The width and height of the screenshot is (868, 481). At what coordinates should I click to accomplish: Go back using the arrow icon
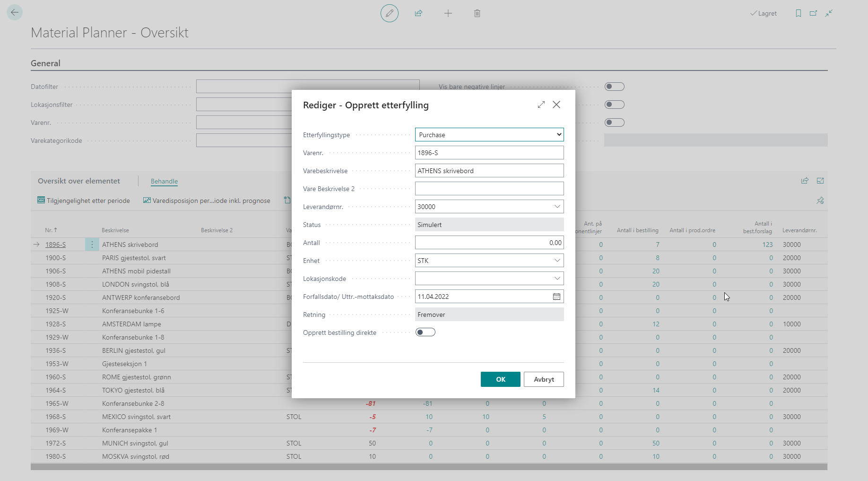[x=15, y=12]
